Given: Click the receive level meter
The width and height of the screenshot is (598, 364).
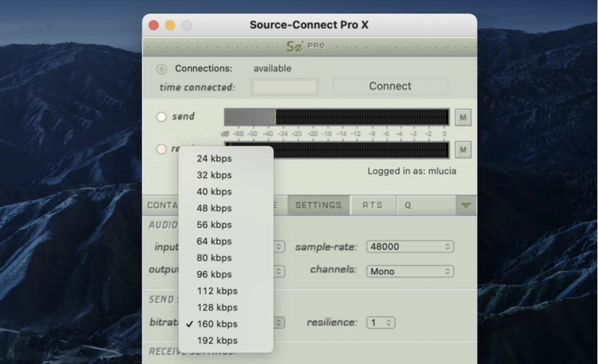Looking at the screenshot, I should 361,150.
